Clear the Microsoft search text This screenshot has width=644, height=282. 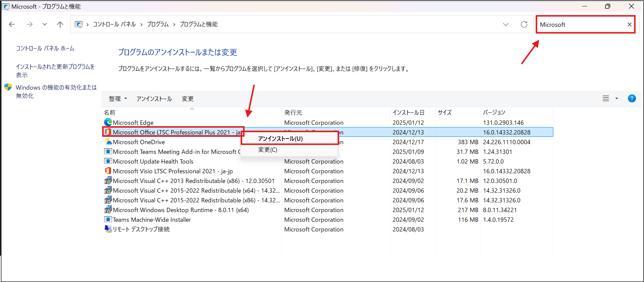(629, 24)
